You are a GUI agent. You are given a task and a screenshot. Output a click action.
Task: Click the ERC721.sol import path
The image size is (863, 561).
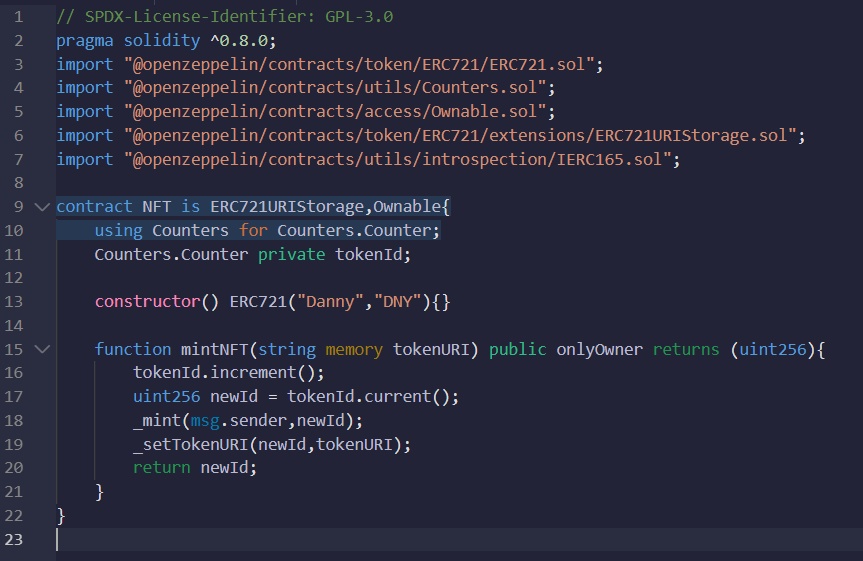point(359,64)
